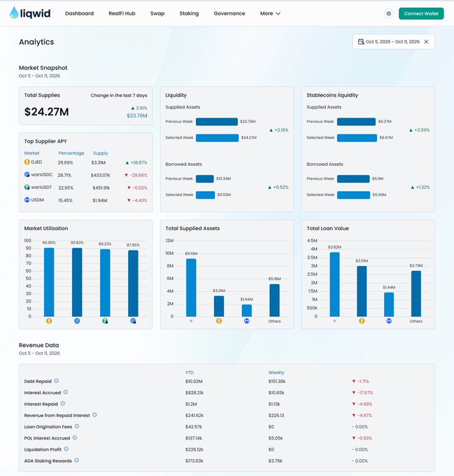Click coin icon under Market Utilization 87.85% bar
This screenshot has width=454, height=476.
pyautogui.click(x=133, y=321)
